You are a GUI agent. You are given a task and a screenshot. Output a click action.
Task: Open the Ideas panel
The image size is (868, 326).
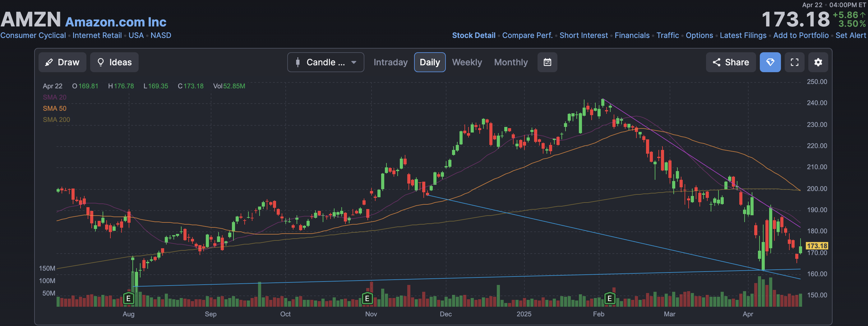(114, 62)
